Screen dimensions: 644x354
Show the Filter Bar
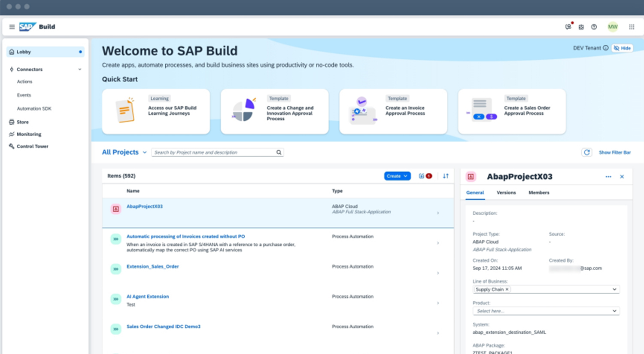pyautogui.click(x=614, y=153)
